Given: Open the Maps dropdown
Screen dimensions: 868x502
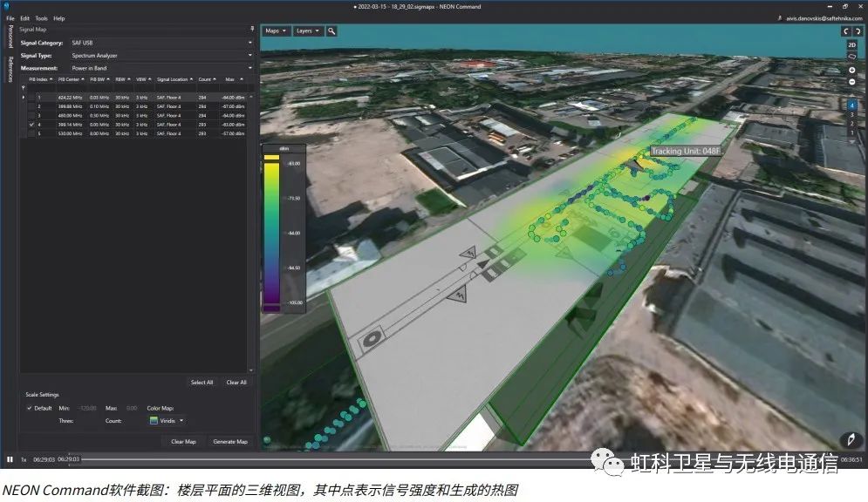Looking at the screenshot, I should [275, 31].
